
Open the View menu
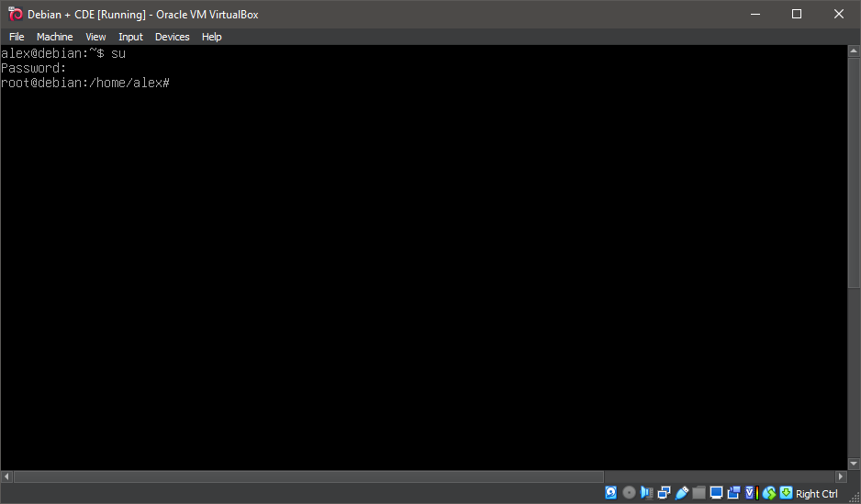[95, 37]
